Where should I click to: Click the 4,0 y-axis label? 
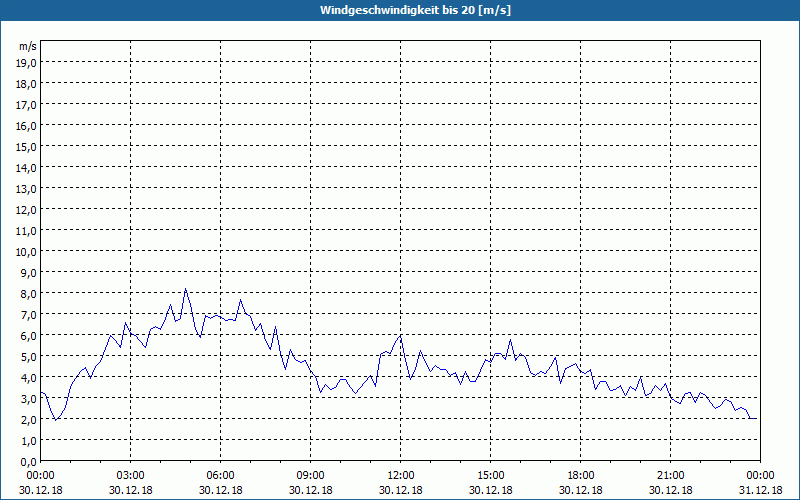point(29,378)
